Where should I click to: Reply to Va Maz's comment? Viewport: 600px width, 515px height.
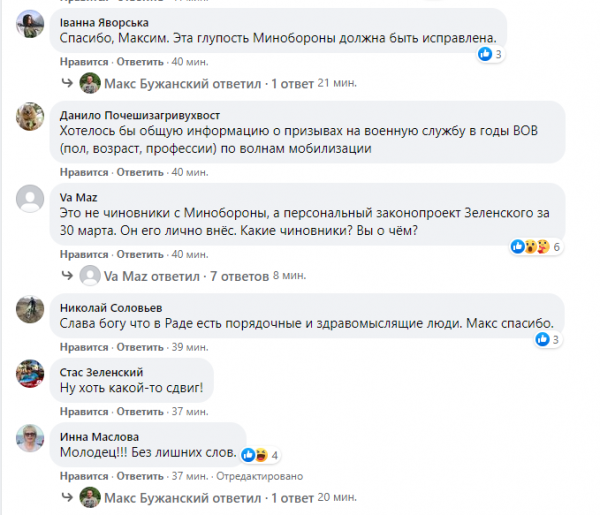tap(138, 253)
